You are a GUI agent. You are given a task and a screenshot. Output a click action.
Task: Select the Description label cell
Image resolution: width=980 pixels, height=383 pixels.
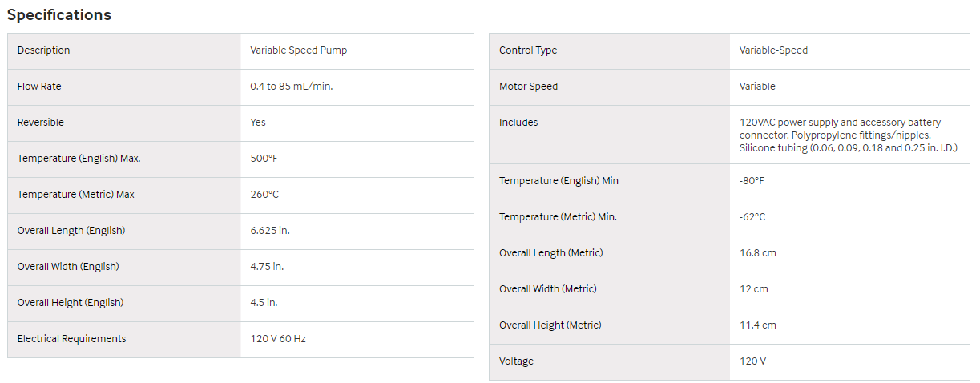(124, 50)
